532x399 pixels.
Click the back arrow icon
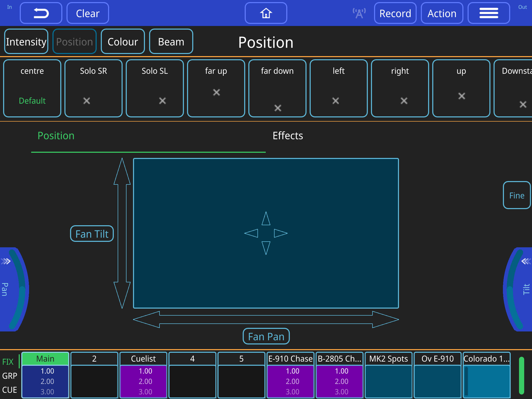41,13
